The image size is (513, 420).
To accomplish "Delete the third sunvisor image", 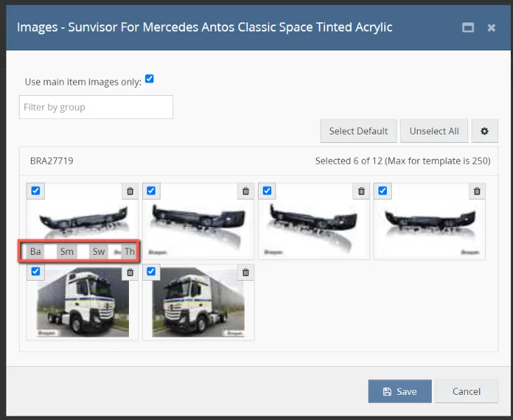I will (x=361, y=191).
